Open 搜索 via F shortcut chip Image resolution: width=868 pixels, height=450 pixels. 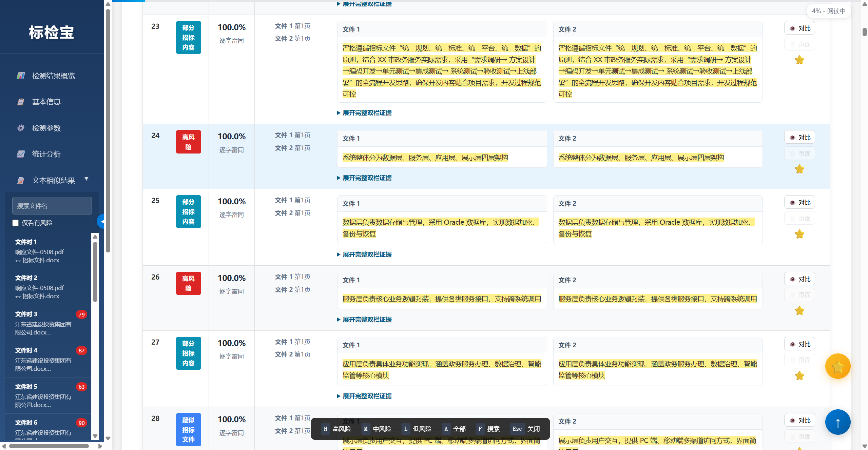pyautogui.click(x=488, y=429)
